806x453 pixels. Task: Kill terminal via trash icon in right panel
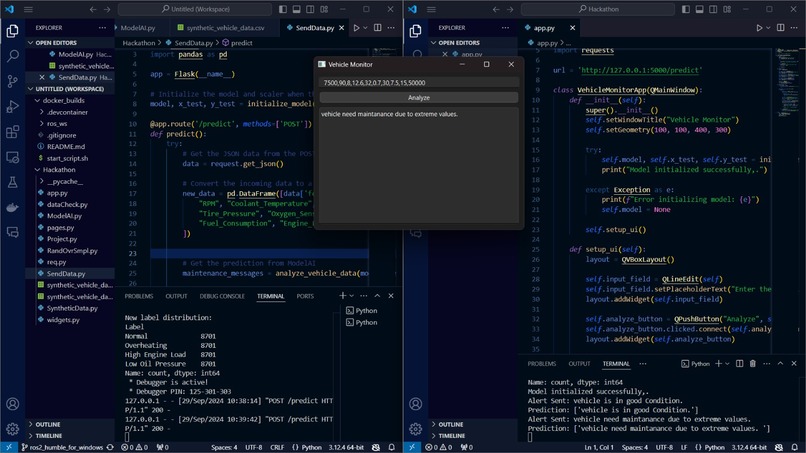[753, 364]
